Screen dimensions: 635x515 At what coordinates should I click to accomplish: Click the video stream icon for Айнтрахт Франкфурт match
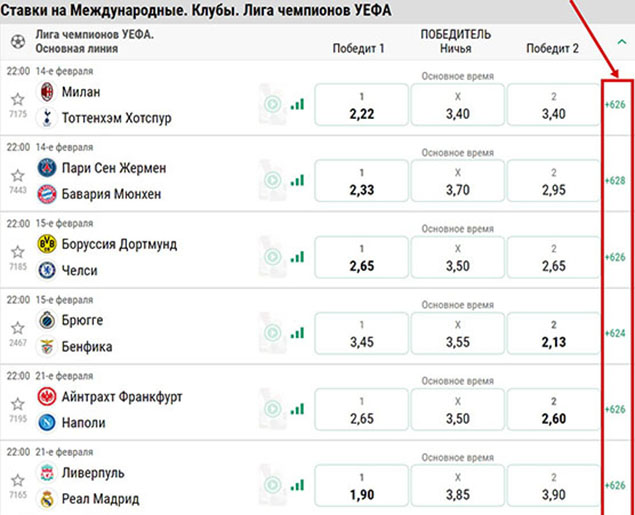click(271, 410)
